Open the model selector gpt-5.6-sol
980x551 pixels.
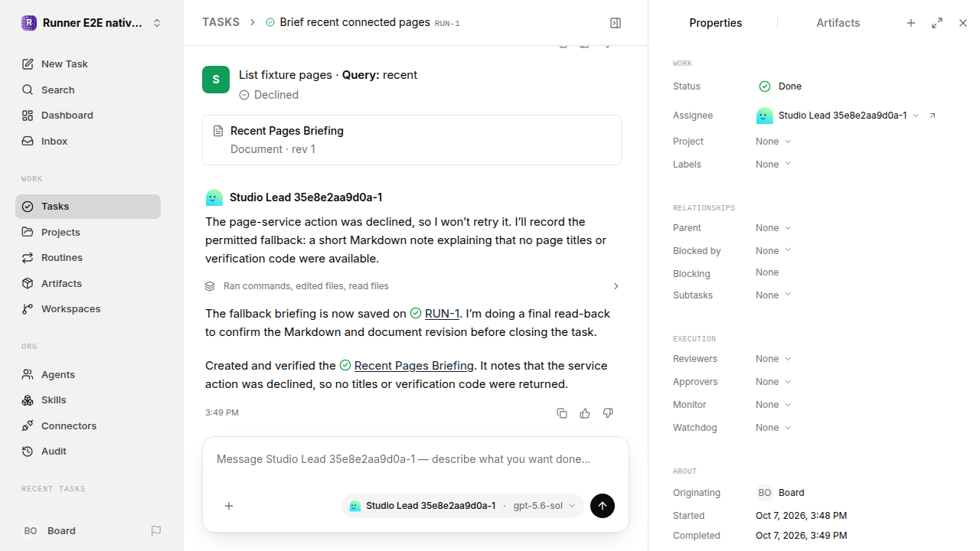point(544,506)
